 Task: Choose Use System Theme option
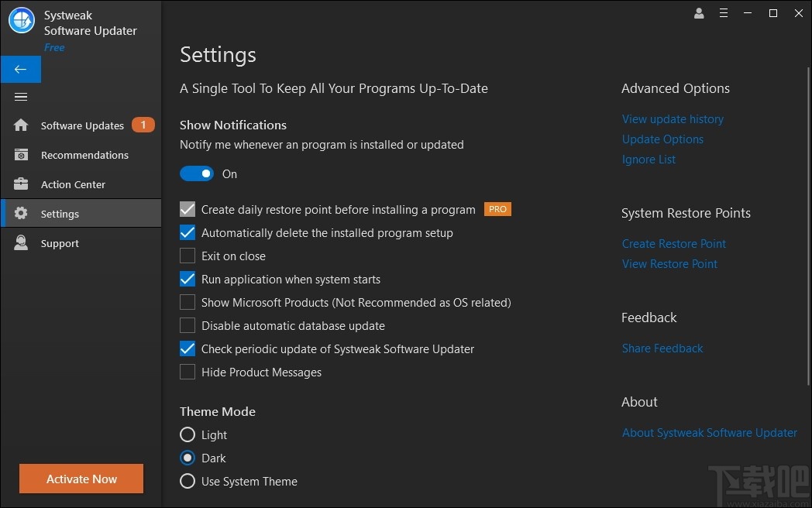pyautogui.click(x=187, y=481)
